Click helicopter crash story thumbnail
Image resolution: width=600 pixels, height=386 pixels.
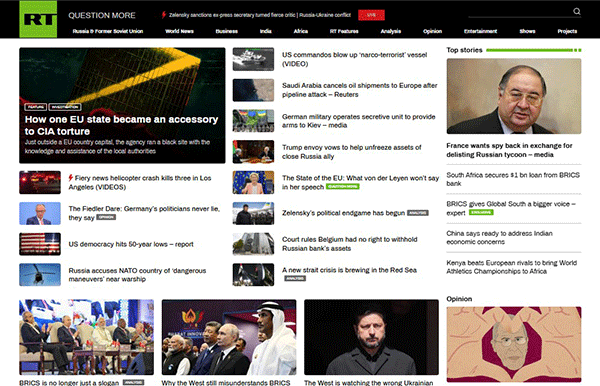click(x=40, y=182)
